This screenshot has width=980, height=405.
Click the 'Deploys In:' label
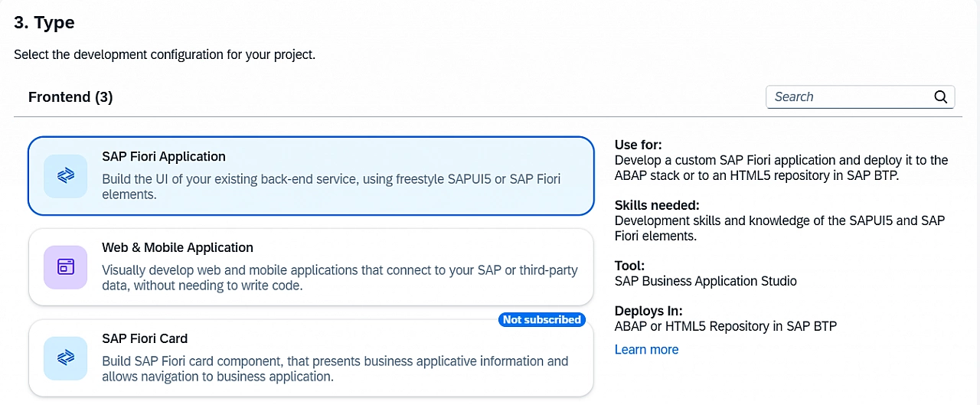point(648,311)
